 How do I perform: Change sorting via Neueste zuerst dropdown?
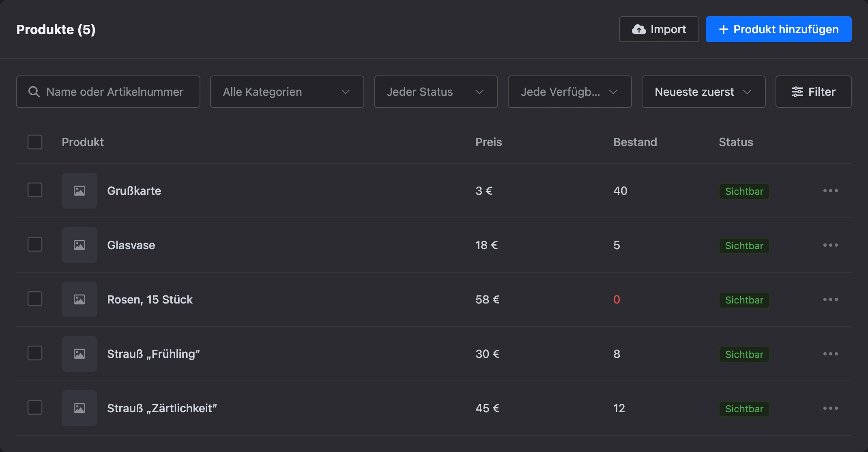coord(704,92)
